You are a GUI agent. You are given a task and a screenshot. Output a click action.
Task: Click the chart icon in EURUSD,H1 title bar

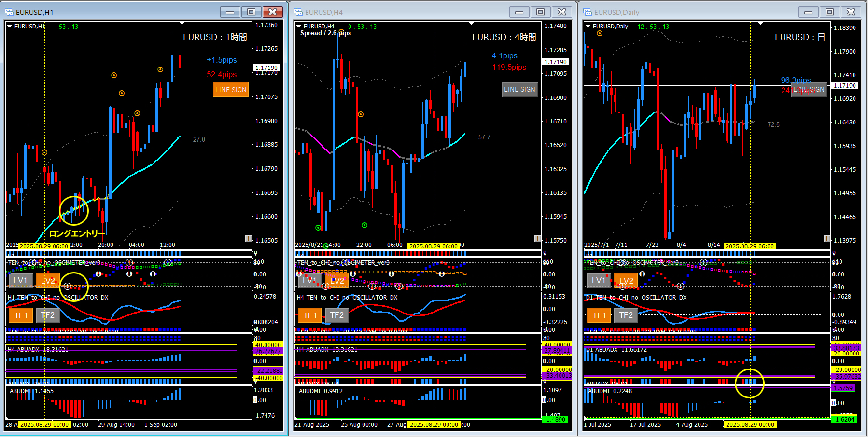pyautogui.click(x=9, y=12)
